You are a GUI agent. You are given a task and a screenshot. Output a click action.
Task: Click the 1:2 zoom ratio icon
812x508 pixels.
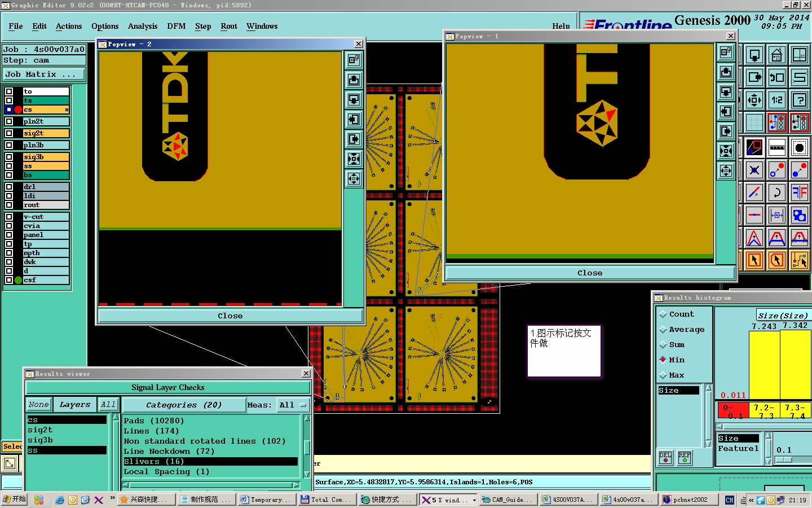tap(777, 100)
